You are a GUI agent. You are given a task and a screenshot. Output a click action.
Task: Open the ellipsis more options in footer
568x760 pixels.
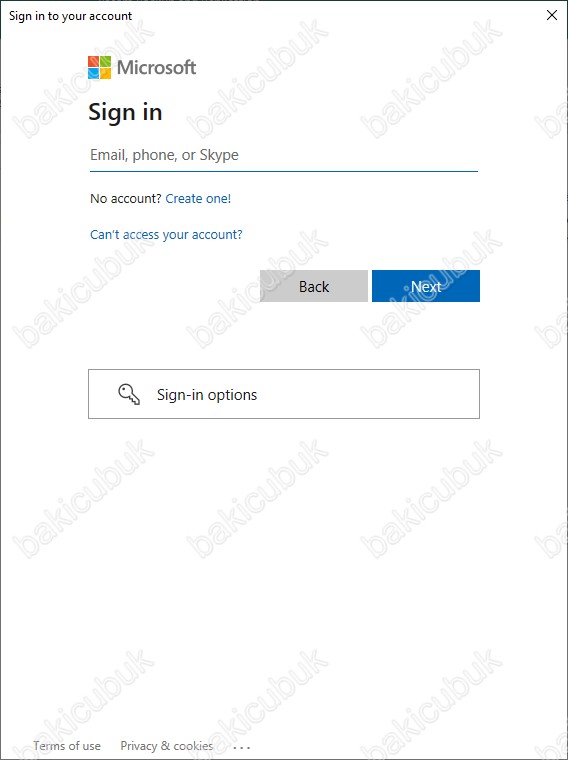click(x=242, y=747)
